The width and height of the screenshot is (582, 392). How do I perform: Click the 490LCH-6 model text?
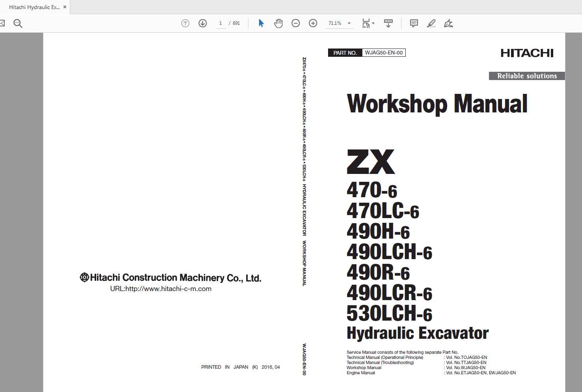click(x=390, y=252)
